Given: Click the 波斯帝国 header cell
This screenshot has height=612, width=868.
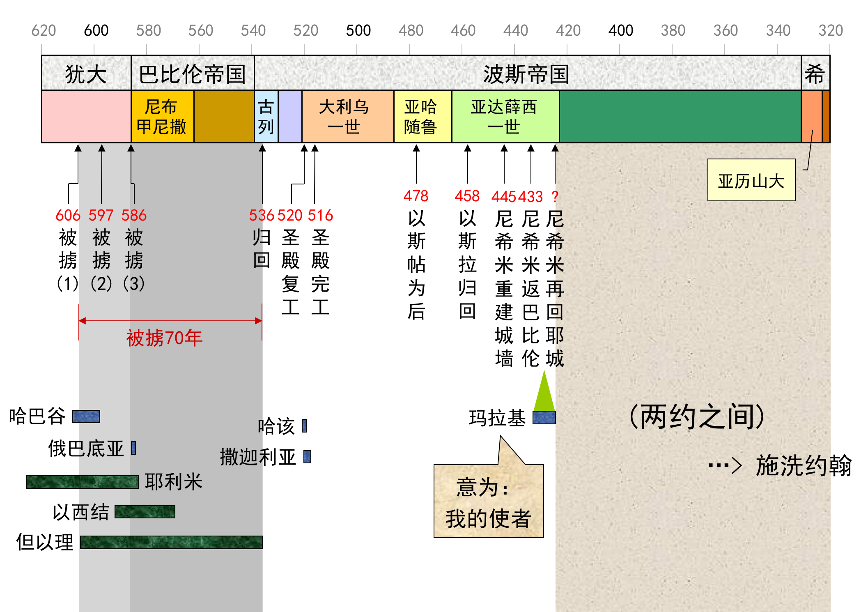Looking at the screenshot, I should coord(527,74).
